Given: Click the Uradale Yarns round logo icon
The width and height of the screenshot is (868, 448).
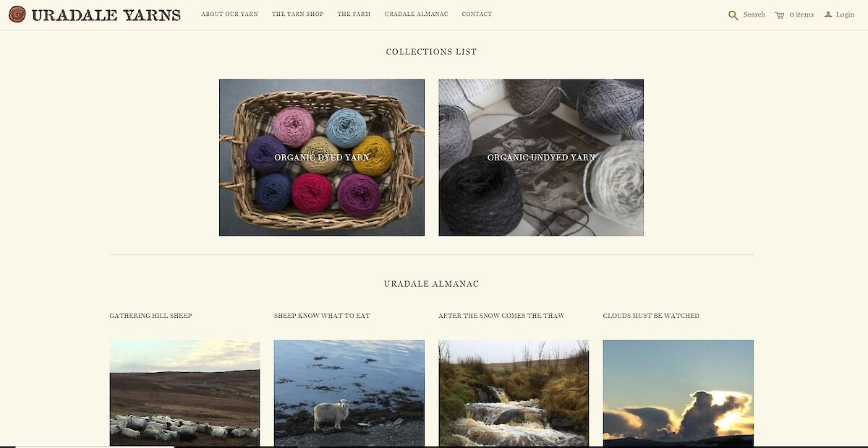Looking at the screenshot, I should [x=17, y=14].
